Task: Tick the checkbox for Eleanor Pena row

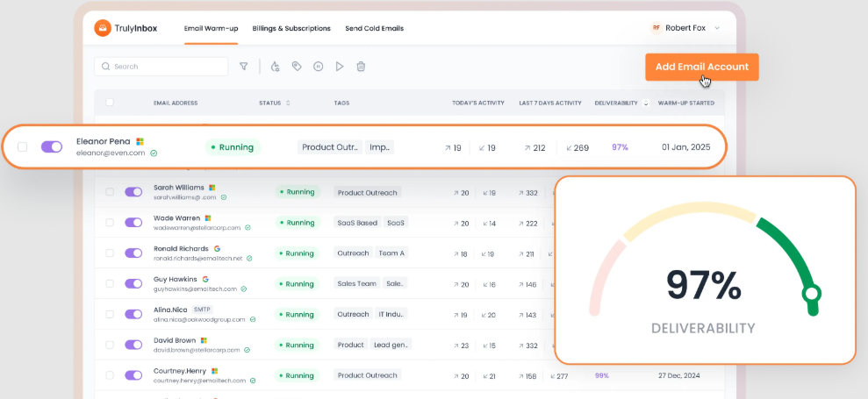Action: click(x=22, y=146)
